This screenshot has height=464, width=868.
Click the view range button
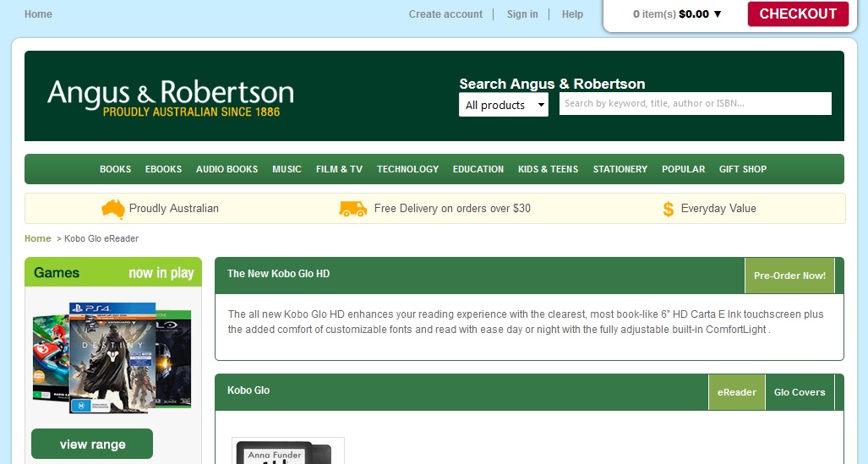(92, 444)
